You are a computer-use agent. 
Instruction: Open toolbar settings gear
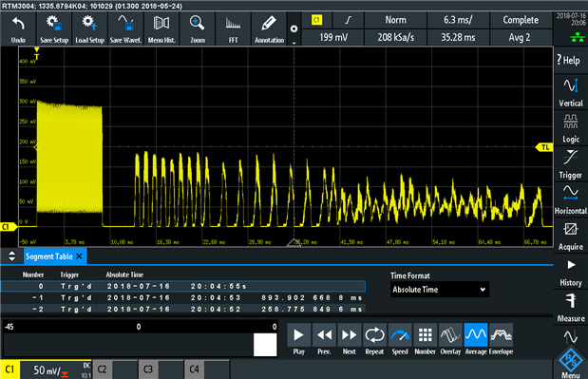coord(294,28)
